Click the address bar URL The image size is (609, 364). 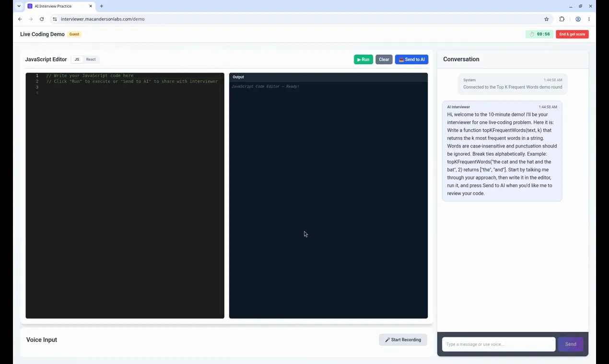(x=103, y=19)
